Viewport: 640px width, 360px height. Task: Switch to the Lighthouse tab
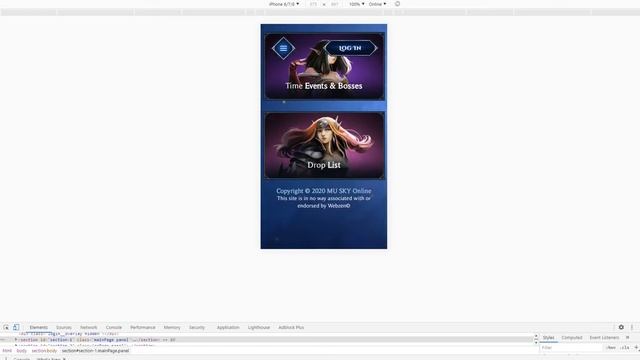point(259,327)
